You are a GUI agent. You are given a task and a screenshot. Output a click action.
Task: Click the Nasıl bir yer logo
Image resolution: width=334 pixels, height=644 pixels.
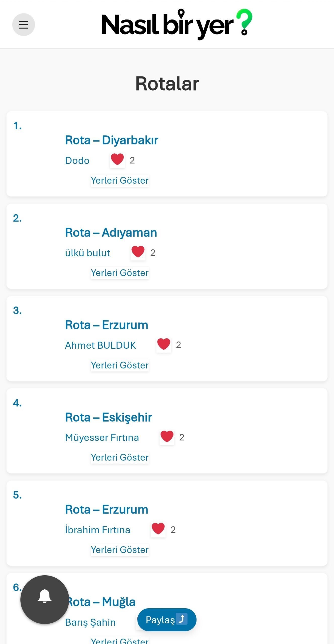coord(177,25)
